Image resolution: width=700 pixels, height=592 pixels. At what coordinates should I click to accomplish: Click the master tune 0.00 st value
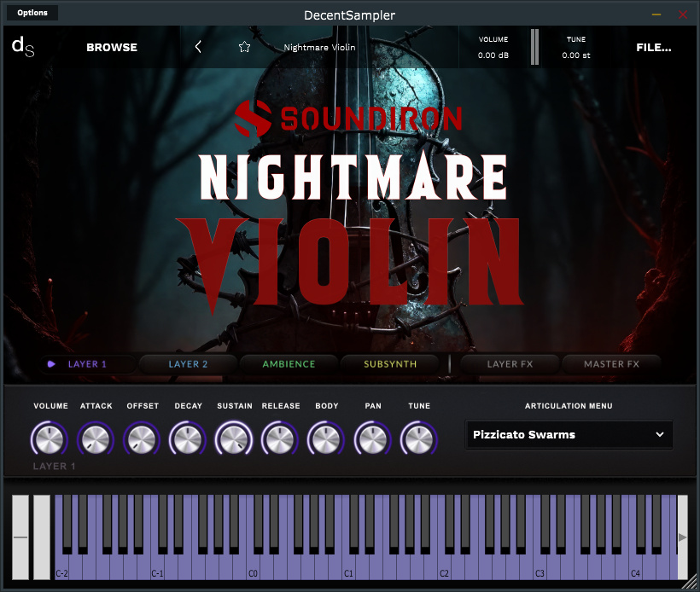tap(576, 55)
